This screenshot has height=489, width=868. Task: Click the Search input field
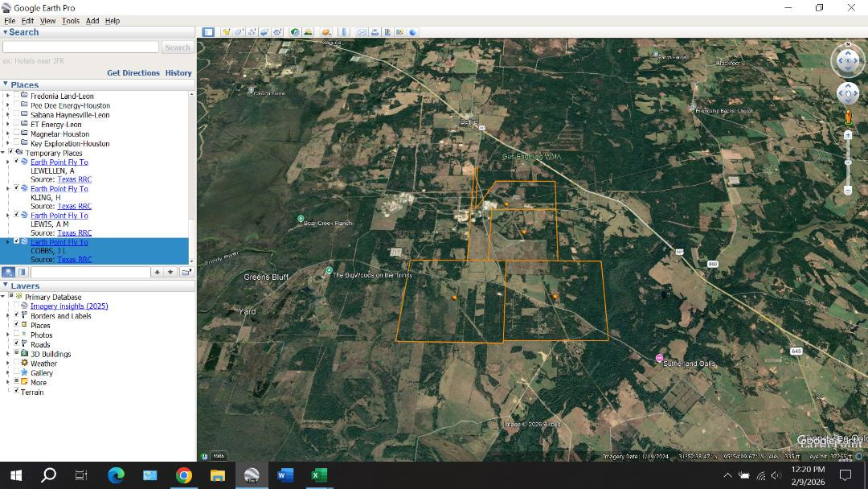[x=80, y=47]
